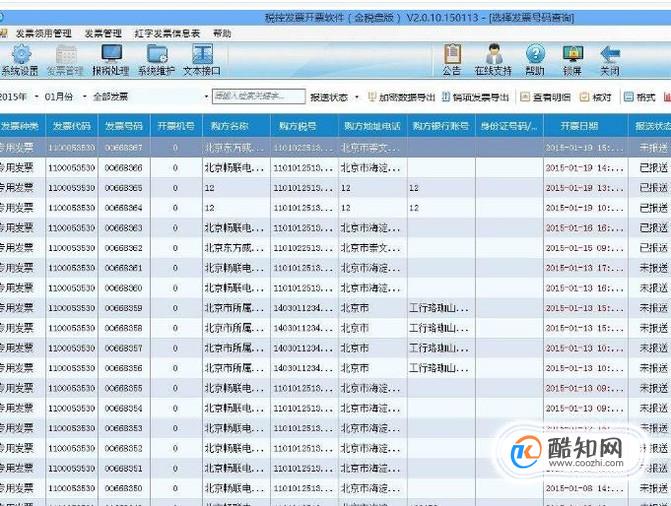The height and width of the screenshot is (506, 671).
Task: Expand the 全部发票 invoice type dropdown
Action: point(206,97)
